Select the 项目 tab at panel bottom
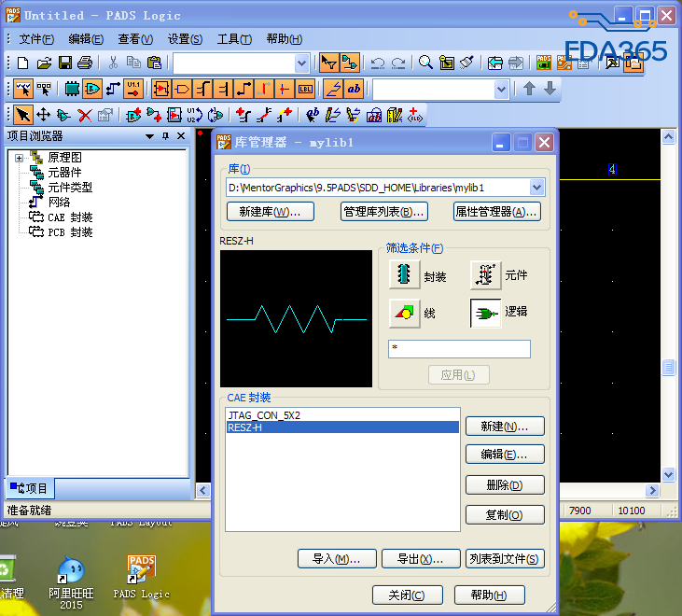This screenshot has width=682, height=616. pos(30,488)
